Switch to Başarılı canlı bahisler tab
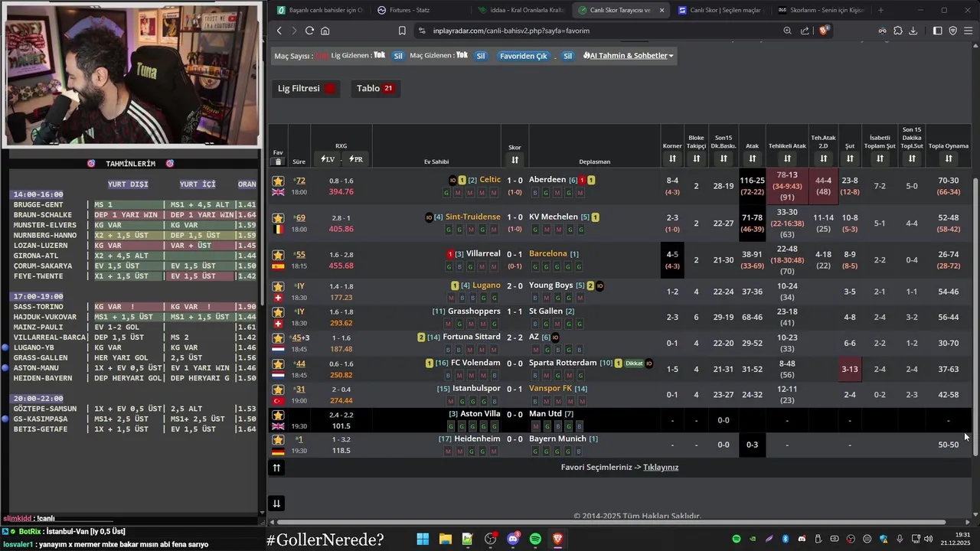This screenshot has width=980, height=551. point(320,10)
